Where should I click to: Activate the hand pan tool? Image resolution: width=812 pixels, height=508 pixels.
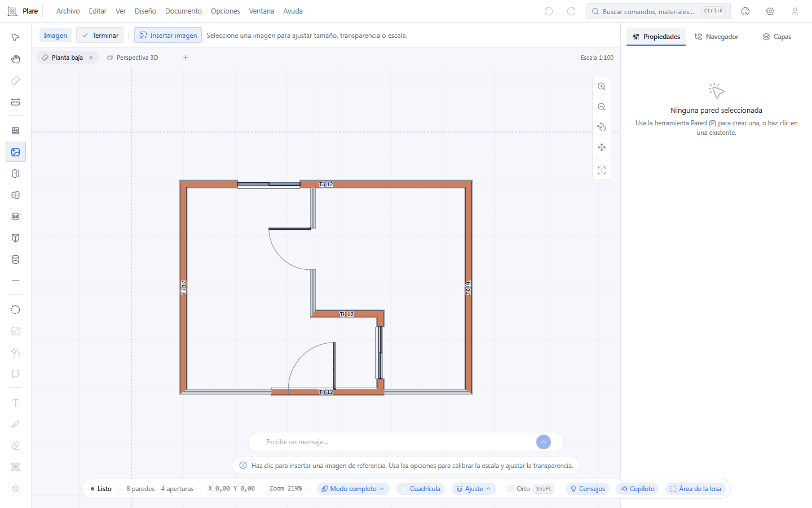[15, 59]
